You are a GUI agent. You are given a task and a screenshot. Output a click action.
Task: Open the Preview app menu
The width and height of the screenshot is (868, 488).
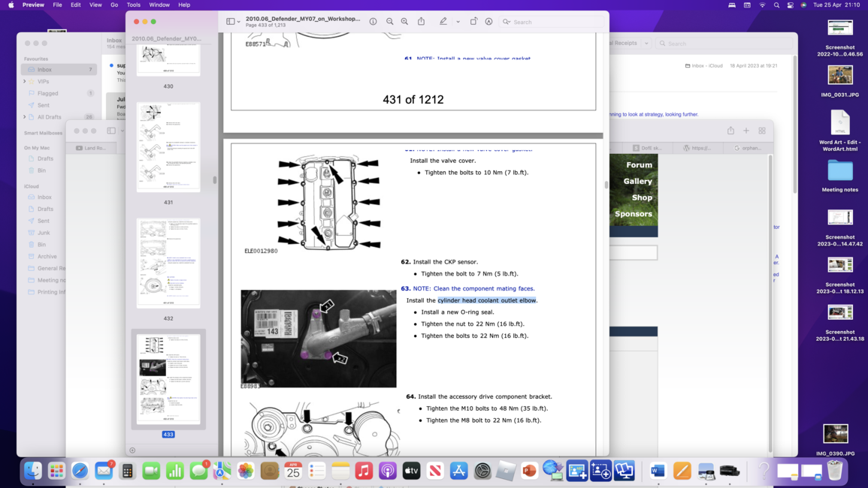click(x=33, y=5)
